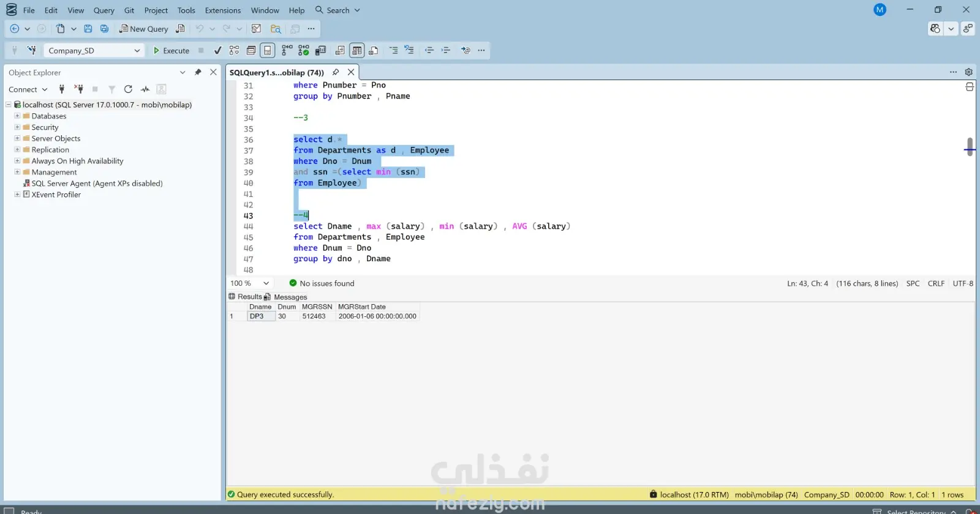This screenshot has width=980, height=514.
Task: Open the Object Explorer window position dropdown
Action: 183,72
